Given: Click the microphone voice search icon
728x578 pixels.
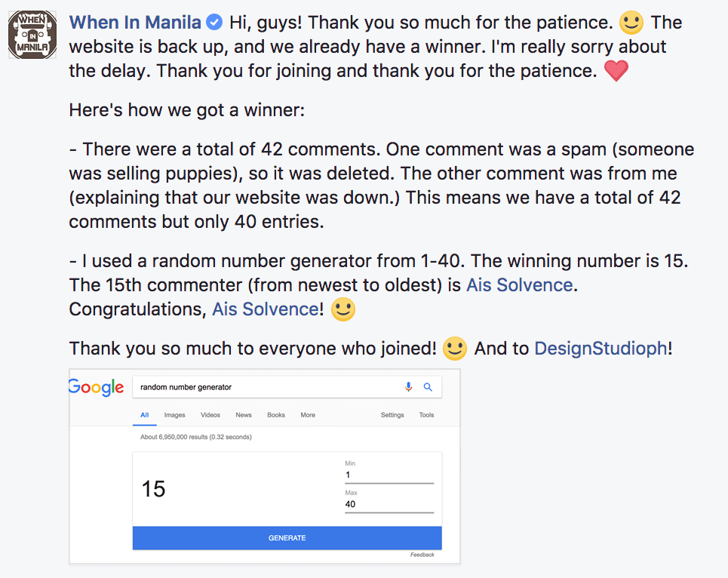Looking at the screenshot, I should [409, 387].
